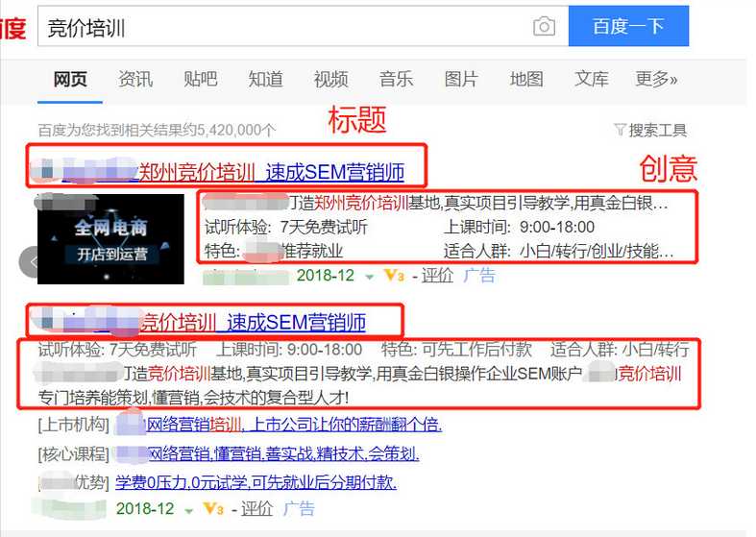Click the camera image search icon

point(544,27)
